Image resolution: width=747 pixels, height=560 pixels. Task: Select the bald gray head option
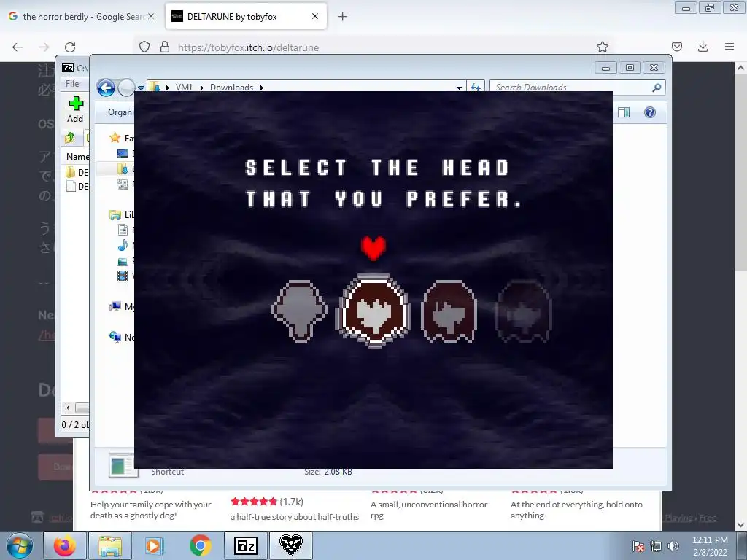coord(300,311)
